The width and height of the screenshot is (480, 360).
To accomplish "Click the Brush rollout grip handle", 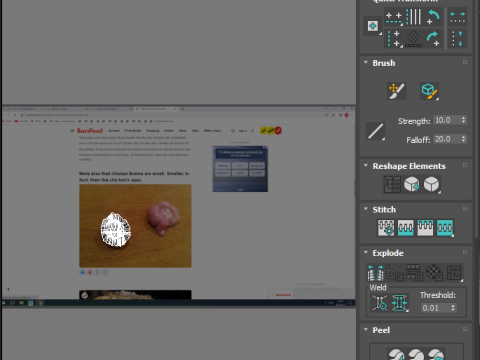I will (465, 62).
